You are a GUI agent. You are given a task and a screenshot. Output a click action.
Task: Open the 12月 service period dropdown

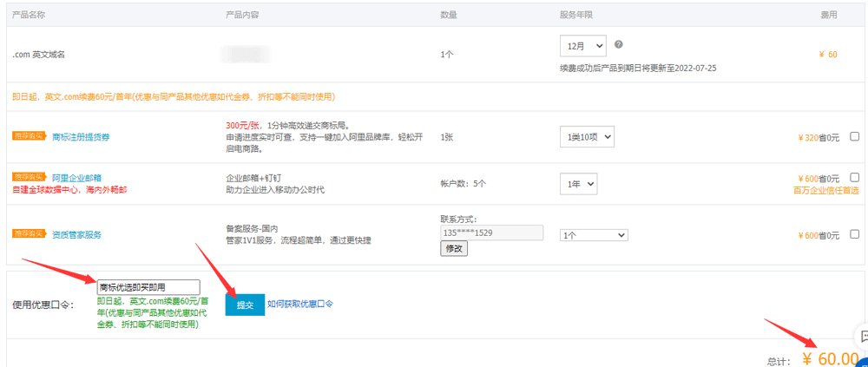tap(583, 45)
